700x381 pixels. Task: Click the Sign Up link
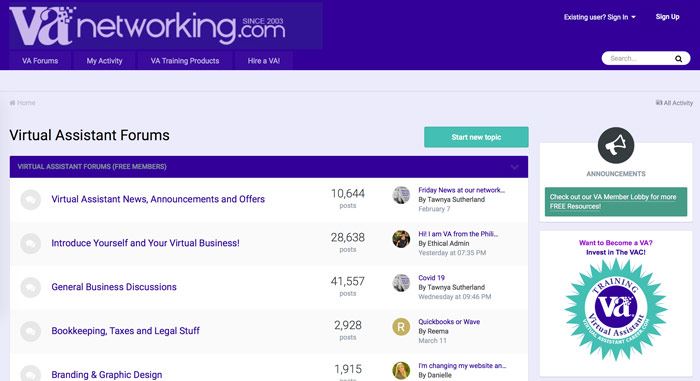[x=667, y=17]
